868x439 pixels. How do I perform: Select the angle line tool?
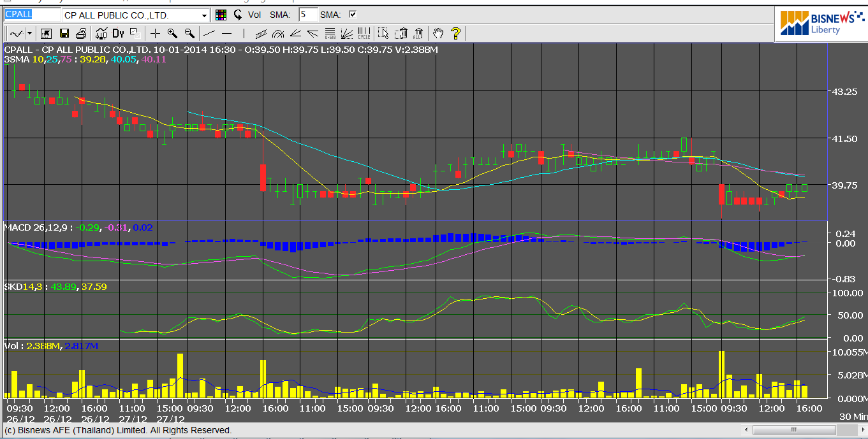click(x=295, y=33)
